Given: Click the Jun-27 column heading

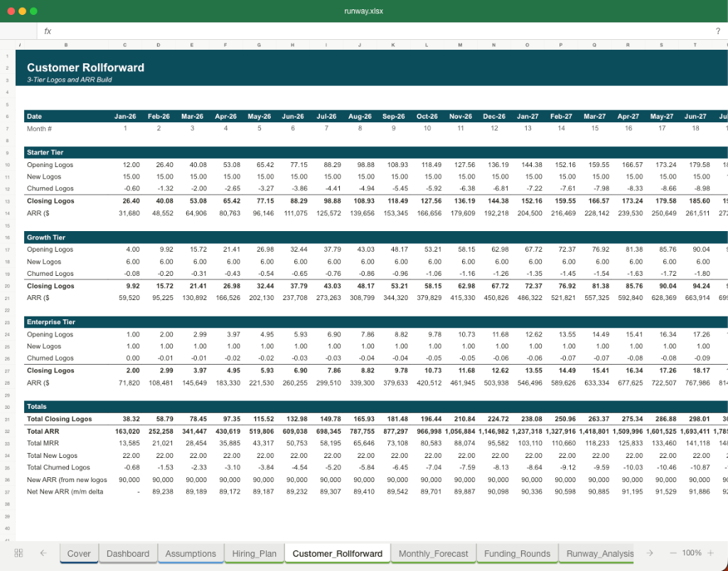Looking at the screenshot, I should pyautogui.click(x=695, y=117).
